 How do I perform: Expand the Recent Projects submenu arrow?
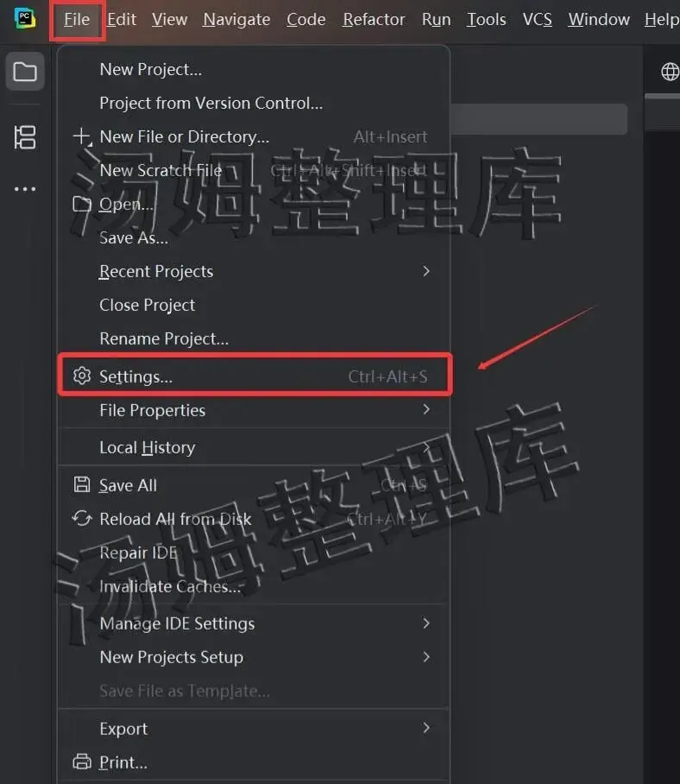426,271
